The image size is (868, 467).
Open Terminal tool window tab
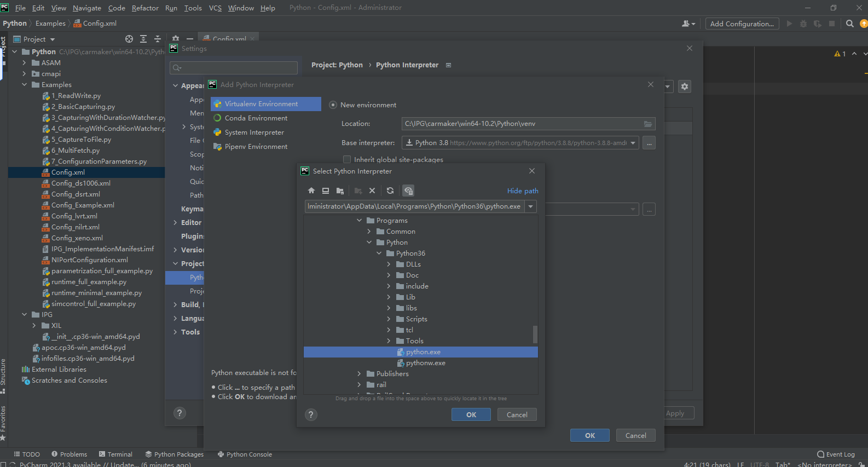pos(115,454)
